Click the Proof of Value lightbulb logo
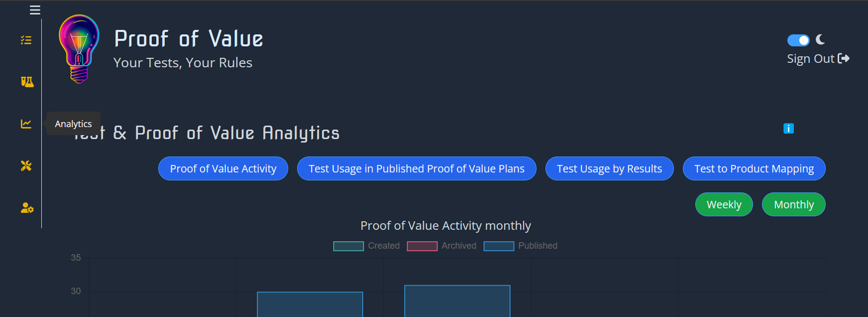 pos(78,48)
